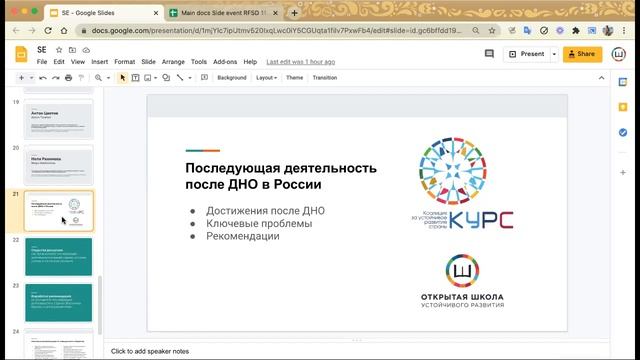Insert a text box
Image resolution: width=640 pixels, height=360 pixels.
point(135,78)
